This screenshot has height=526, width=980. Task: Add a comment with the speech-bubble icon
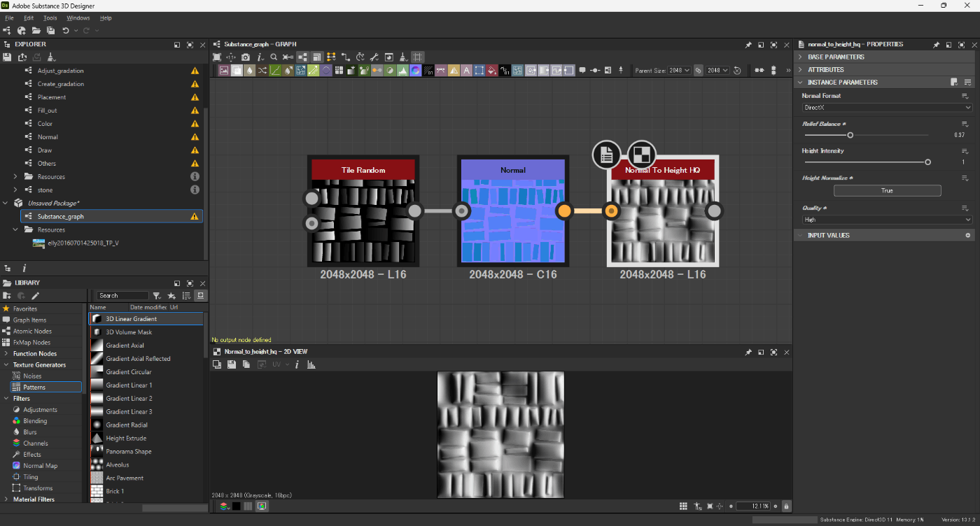[582, 70]
